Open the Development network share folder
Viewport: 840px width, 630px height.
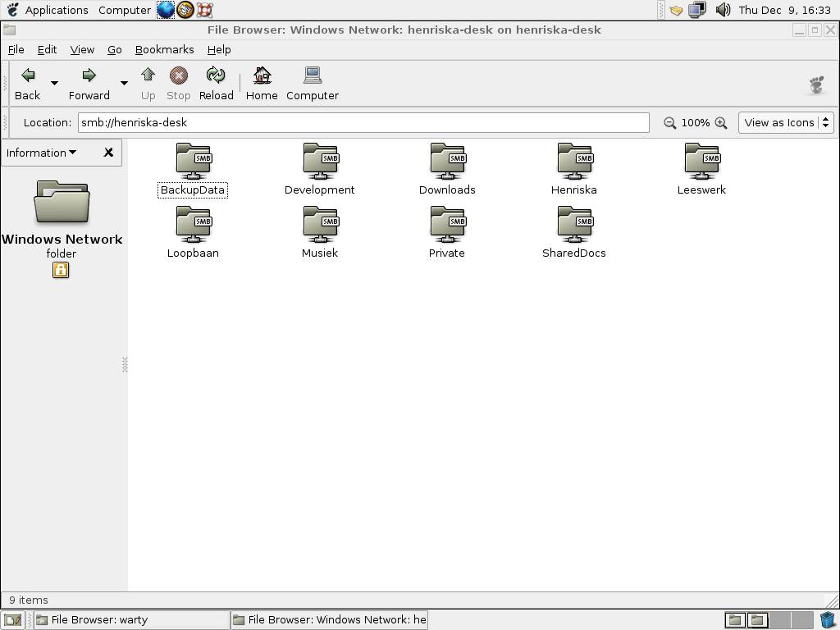(x=320, y=162)
